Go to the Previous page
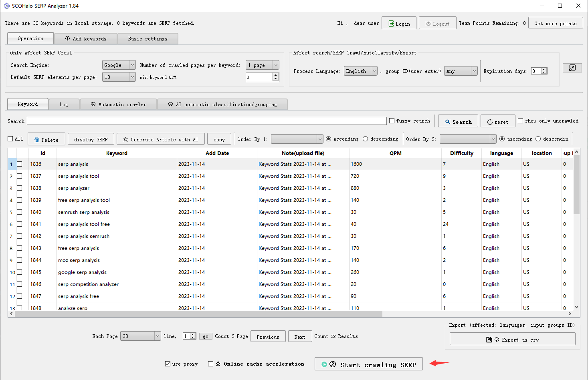 coord(268,336)
